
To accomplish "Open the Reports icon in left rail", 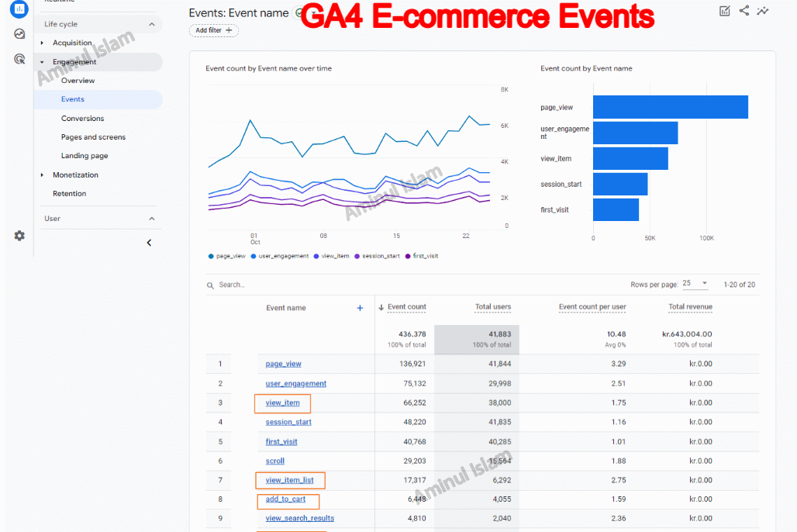I will click(19, 8).
